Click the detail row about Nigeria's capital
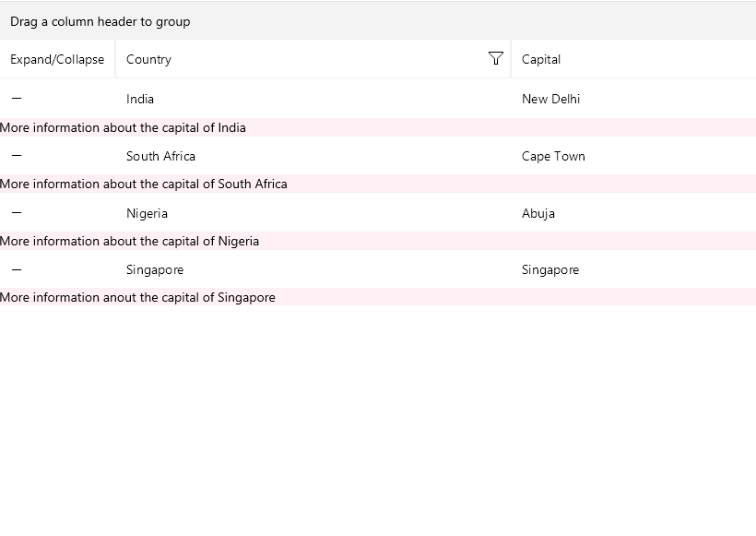This screenshot has height=536, width=756. pos(130,241)
